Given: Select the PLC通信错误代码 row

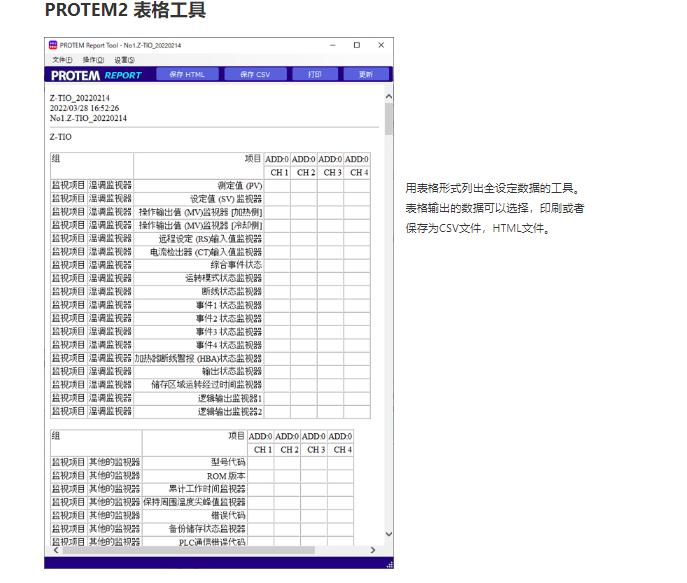Looking at the screenshot, I should (202, 541).
